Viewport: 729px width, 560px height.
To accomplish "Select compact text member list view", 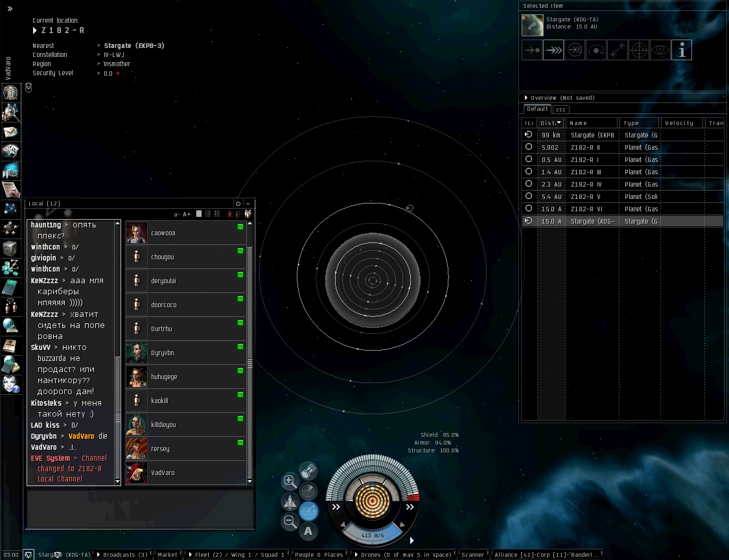I will tap(208, 214).
